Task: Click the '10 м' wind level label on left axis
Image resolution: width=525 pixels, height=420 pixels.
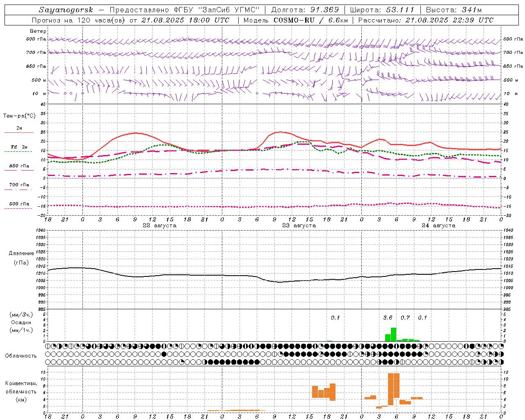Action: tap(39, 94)
